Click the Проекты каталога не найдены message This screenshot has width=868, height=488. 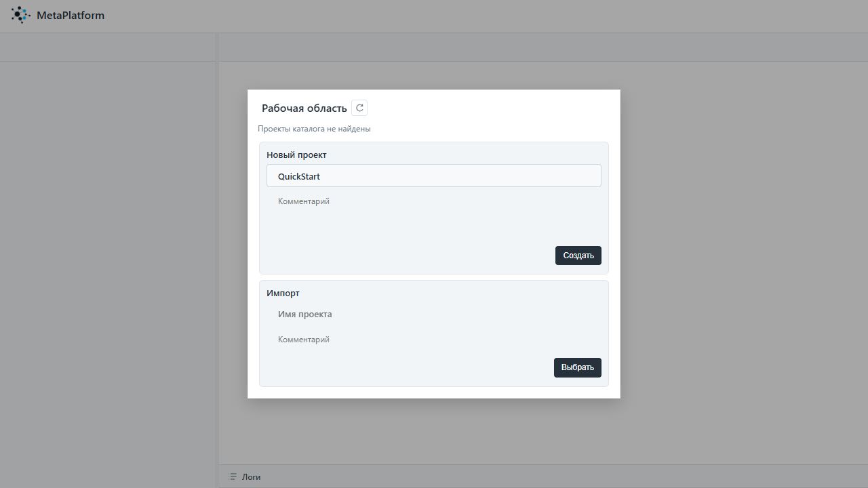point(314,129)
